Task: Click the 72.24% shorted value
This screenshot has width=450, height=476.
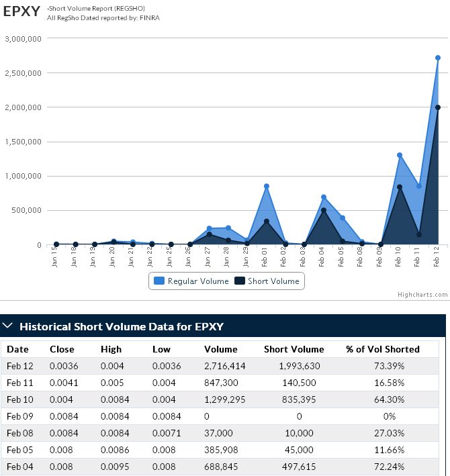Action: 390,467
